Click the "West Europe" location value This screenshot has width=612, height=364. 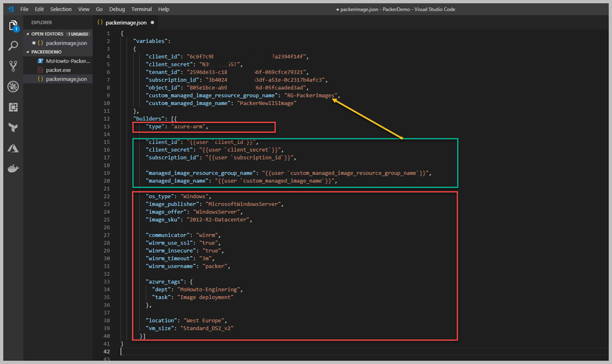point(204,320)
